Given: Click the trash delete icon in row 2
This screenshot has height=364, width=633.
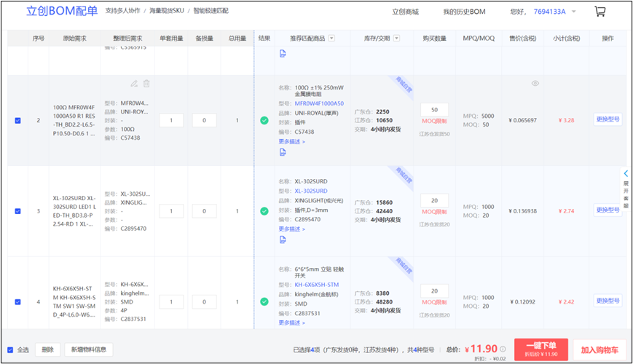Looking at the screenshot, I should pyautogui.click(x=146, y=84).
